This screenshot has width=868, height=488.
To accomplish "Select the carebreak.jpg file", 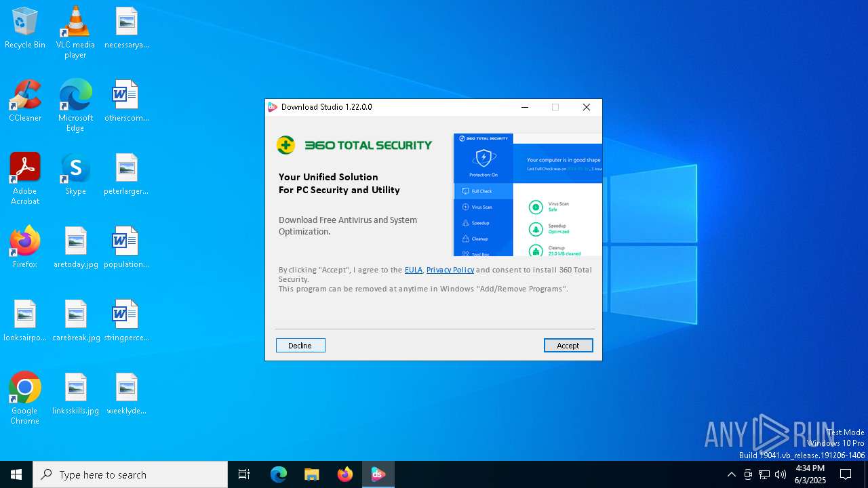I will 75,321.
